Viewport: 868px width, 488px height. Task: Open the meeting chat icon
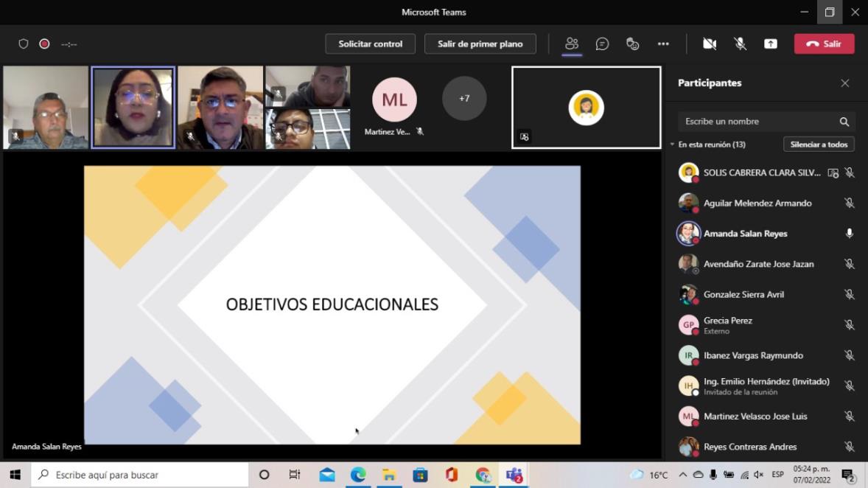602,43
